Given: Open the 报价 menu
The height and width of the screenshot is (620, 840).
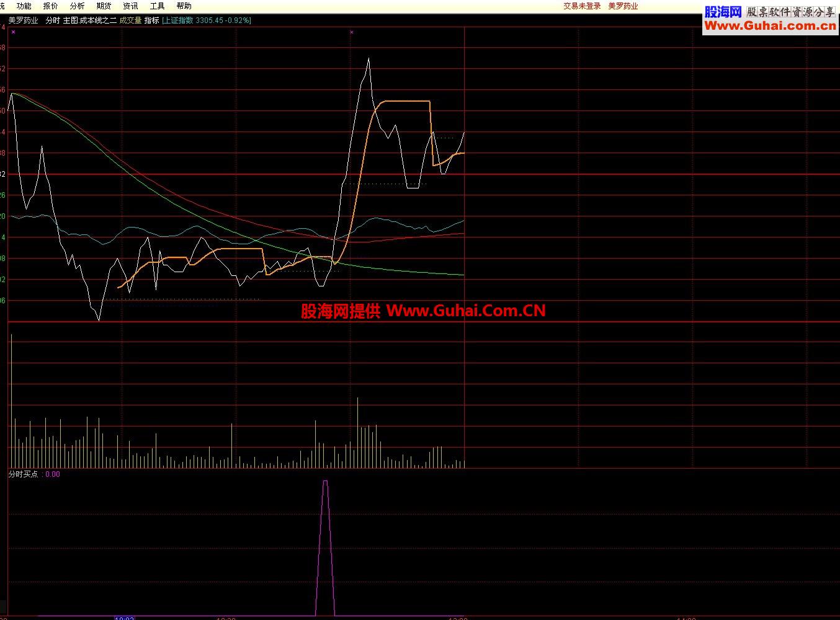Looking at the screenshot, I should coord(50,6).
